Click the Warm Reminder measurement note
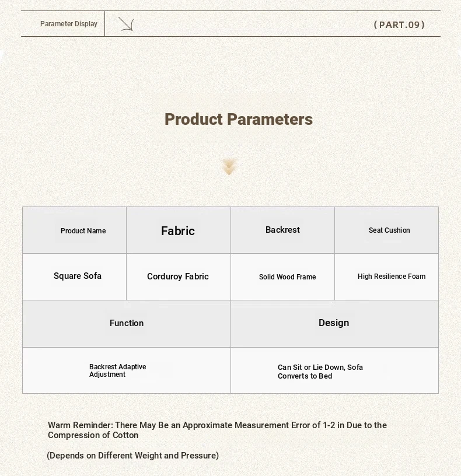 coord(217,425)
